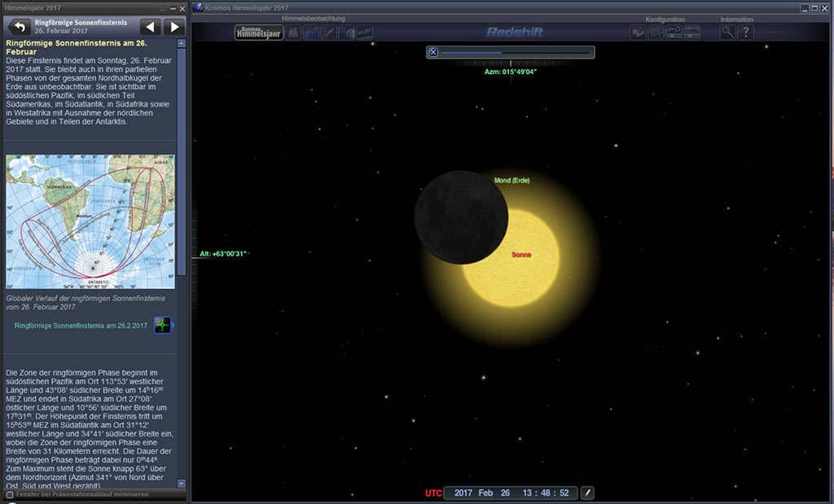Image resolution: width=834 pixels, height=504 pixels.
Task: Click the red UTC time zone label
Action: (433, 493)
